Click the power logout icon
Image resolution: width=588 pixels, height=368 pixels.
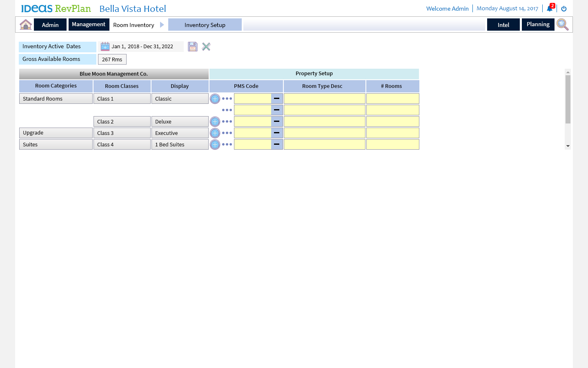[564, 9]
